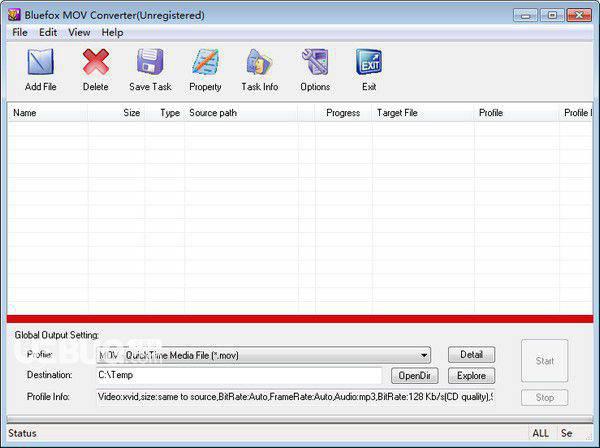Click the Explore button
Screen dimensions: 600x448
[x=471, y=376]
